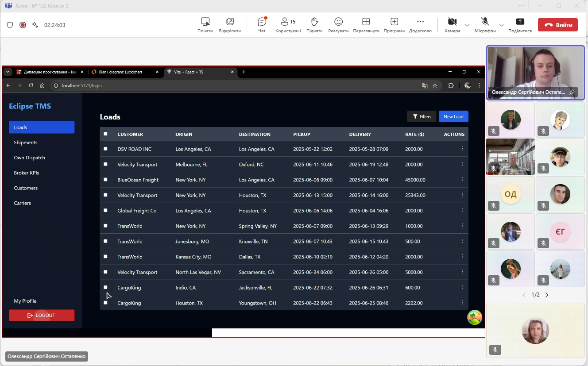Click the New Load button
Screen dimensions: 588x366
453,116
